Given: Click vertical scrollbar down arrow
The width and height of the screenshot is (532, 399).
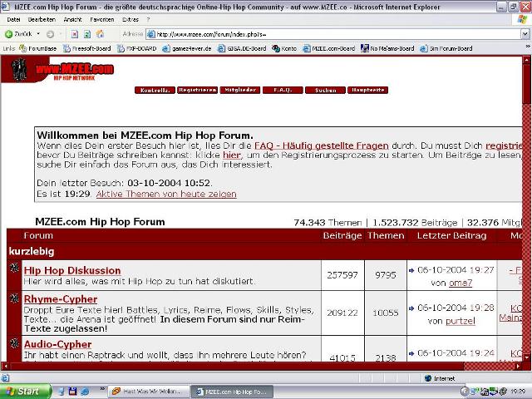Looking at the screenshot, I should pos(526,357).
